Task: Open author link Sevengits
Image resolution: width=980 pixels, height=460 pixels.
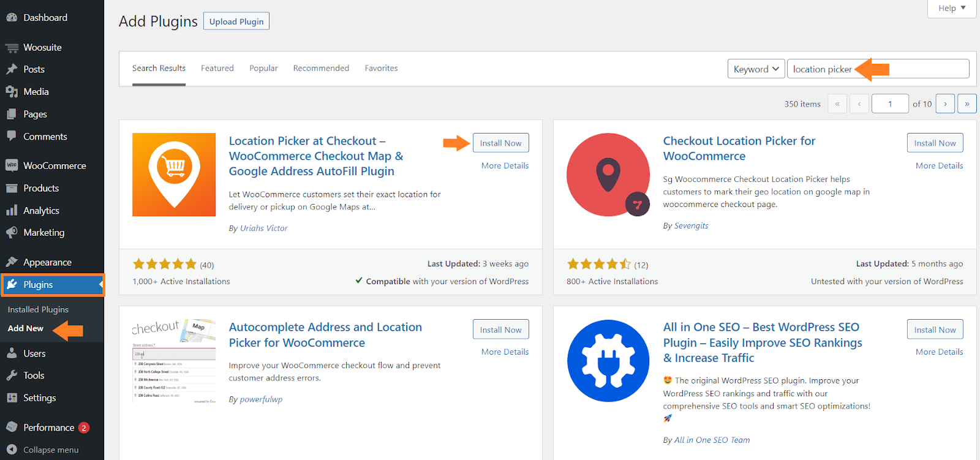Action: coord(691,225)
